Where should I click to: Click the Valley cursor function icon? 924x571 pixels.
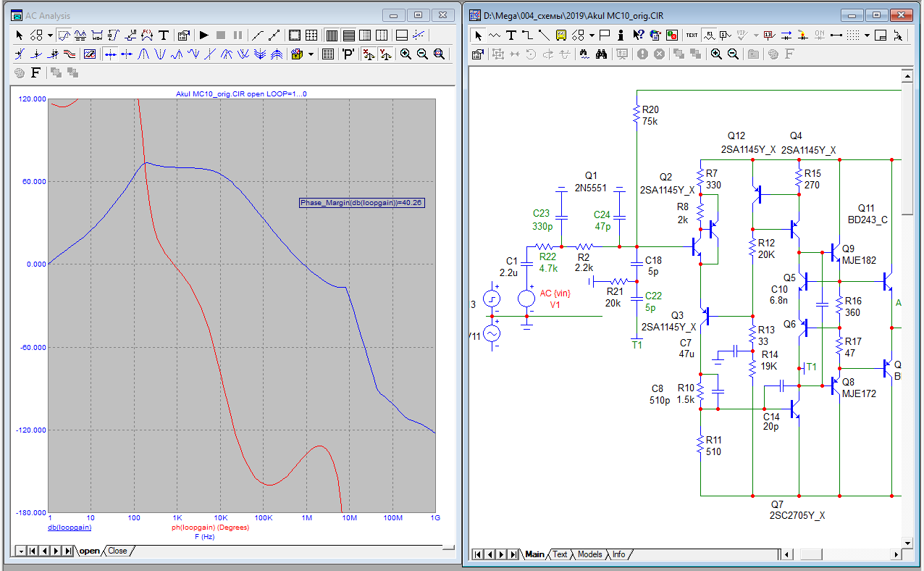pyautogui.click(x=159, y=54)
